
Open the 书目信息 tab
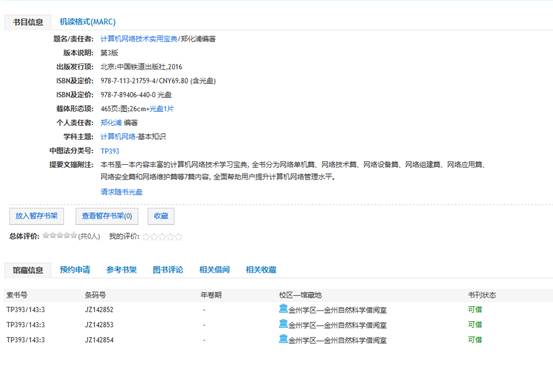click(28, 22)
